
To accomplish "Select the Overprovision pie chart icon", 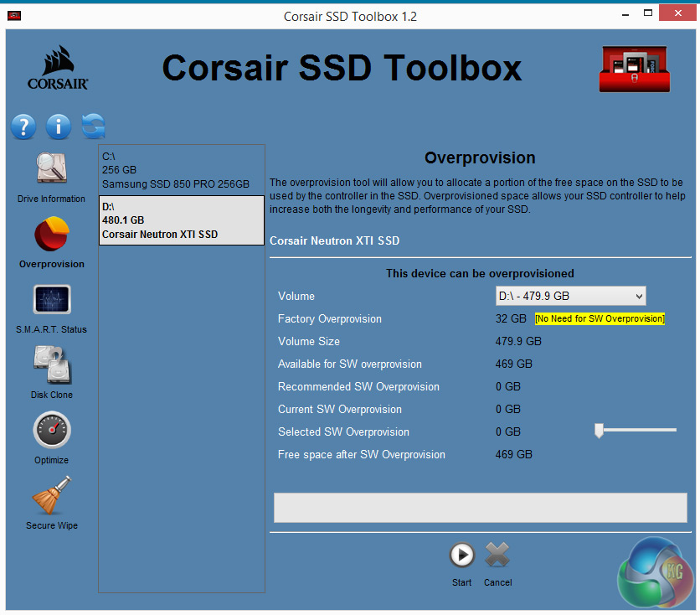I will tap(51, 235).
